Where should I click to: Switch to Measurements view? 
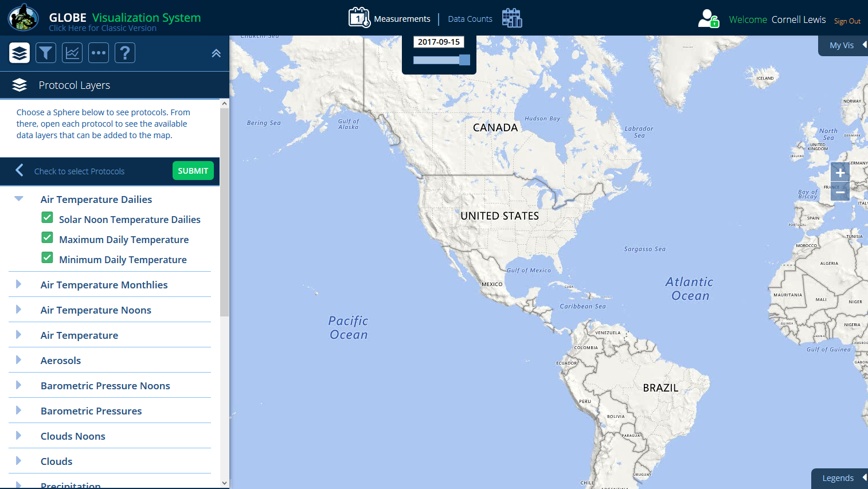[402, 19]
